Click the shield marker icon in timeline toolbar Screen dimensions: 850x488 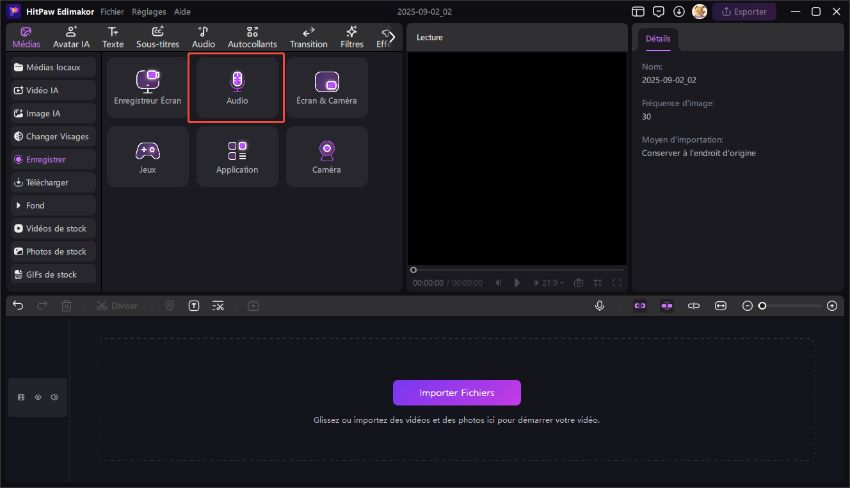(x=170, y=306)
